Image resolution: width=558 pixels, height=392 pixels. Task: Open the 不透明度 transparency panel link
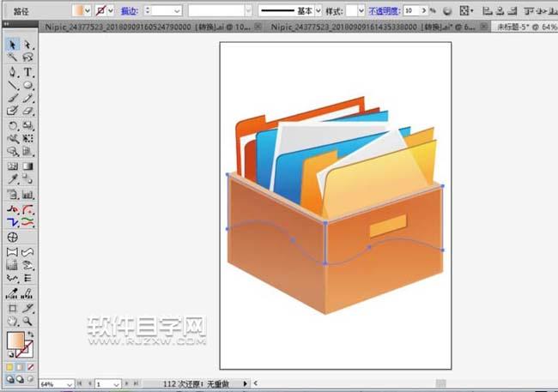(x=385, y=11)
